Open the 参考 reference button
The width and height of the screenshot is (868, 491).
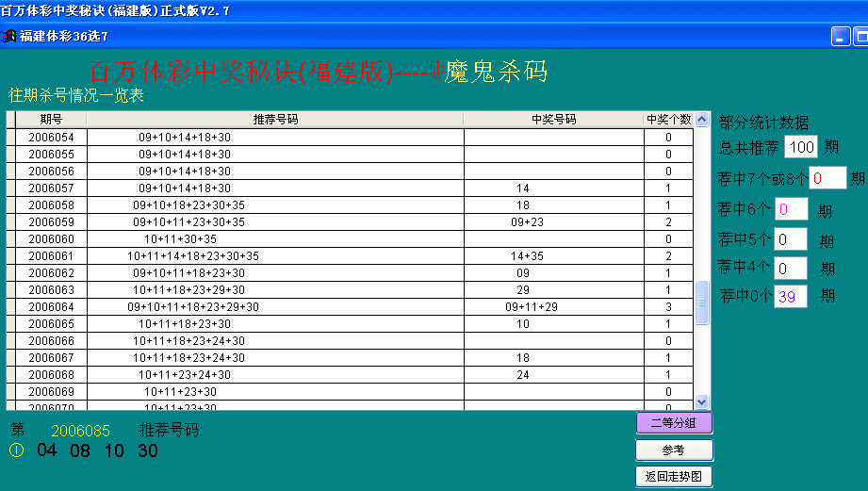(x=673, y=450)
